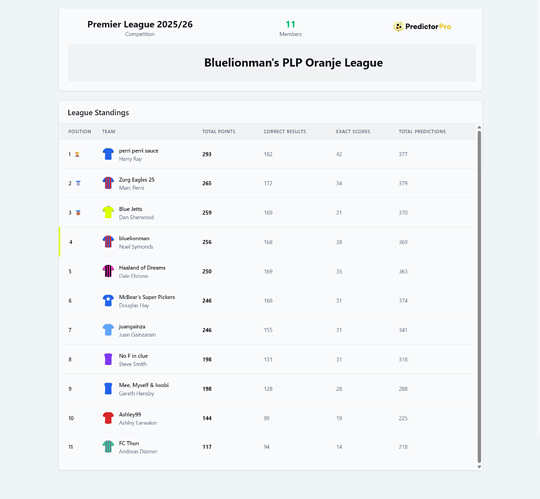Open the bluelionman team row name
The image size is (540, 499).
pyautogui.click(x=134, y=238)
